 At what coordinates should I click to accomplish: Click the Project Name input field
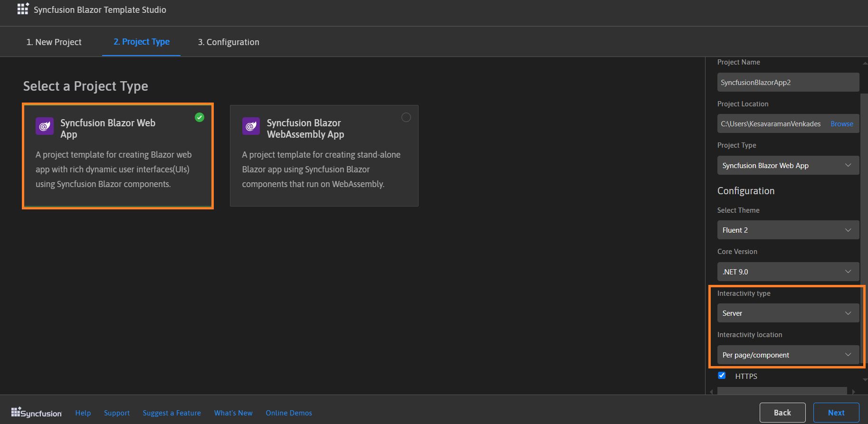[x=788, y=82]
